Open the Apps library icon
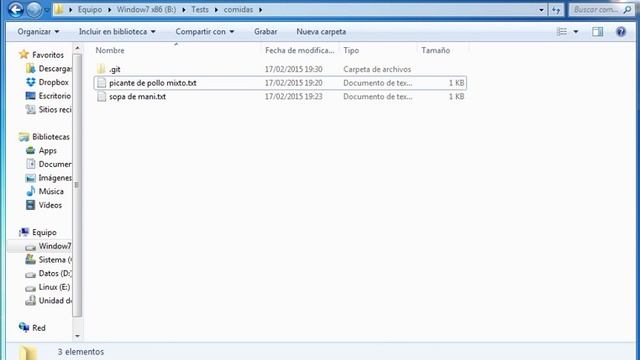The image size is (640, 360). point(31,151)
